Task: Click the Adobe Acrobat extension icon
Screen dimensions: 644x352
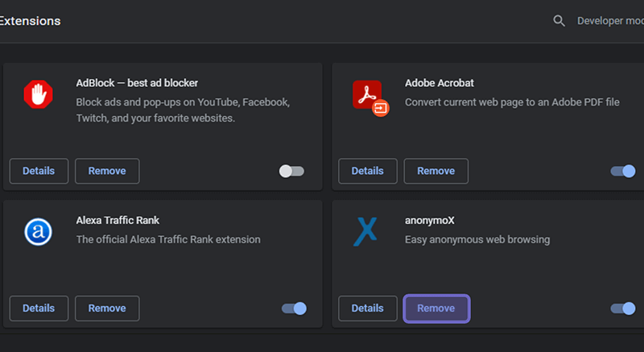Action: (370, 98)
